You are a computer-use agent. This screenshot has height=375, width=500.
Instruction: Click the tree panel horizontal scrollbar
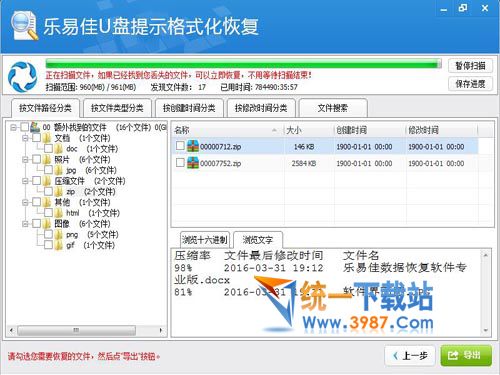(86, 330)
